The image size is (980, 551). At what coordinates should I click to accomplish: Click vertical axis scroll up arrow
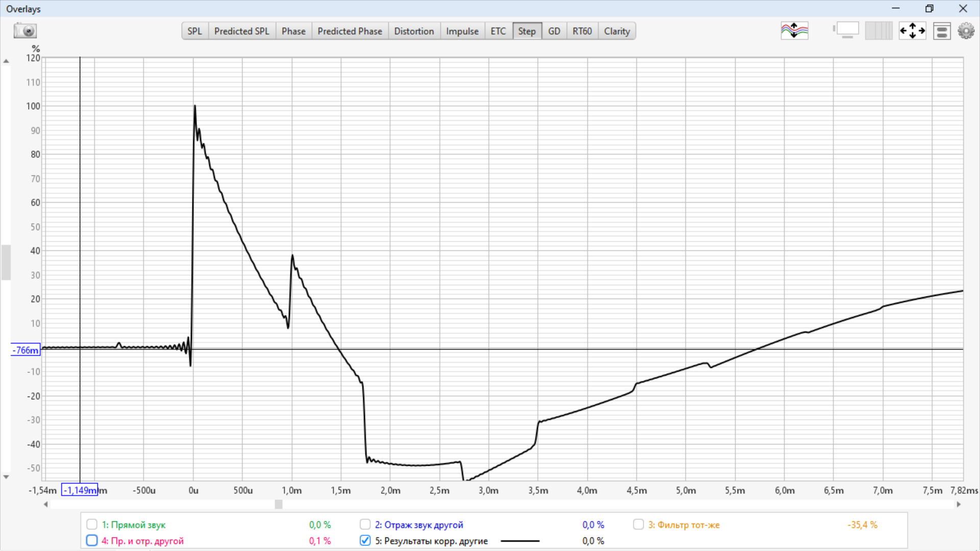coord(6,61)
